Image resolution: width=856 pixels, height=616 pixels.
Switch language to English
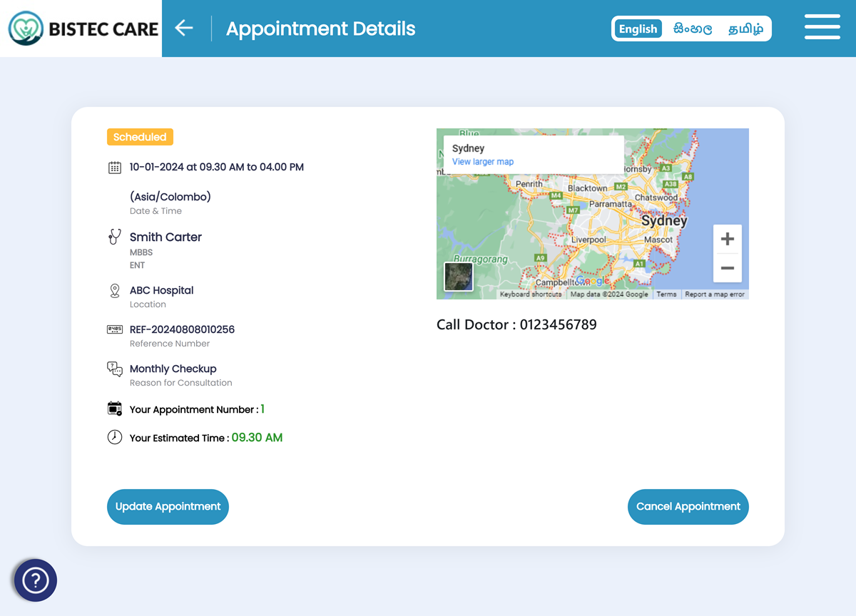[638, 29]
